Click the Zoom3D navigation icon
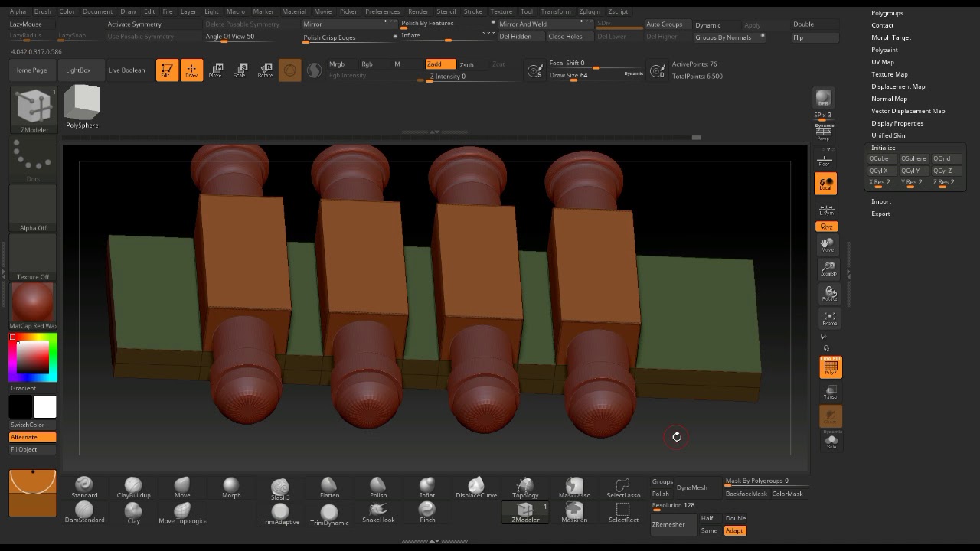Screen dimensions: 980x551 point(829,269)
